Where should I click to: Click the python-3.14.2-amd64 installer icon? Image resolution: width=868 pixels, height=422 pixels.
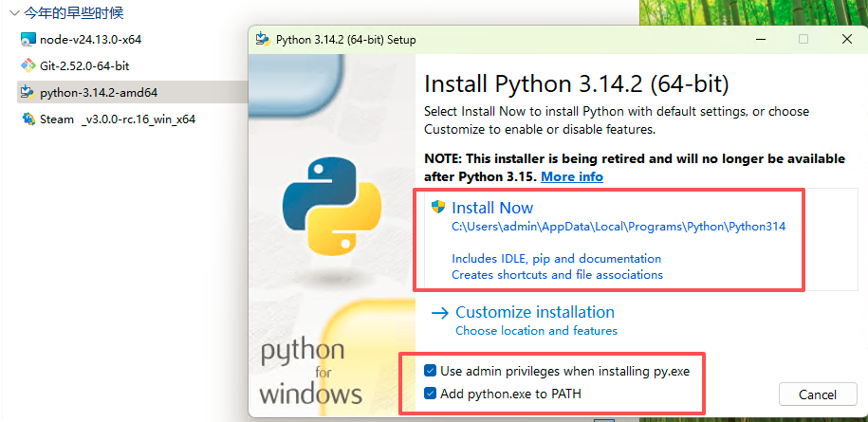tap(28, 92)
